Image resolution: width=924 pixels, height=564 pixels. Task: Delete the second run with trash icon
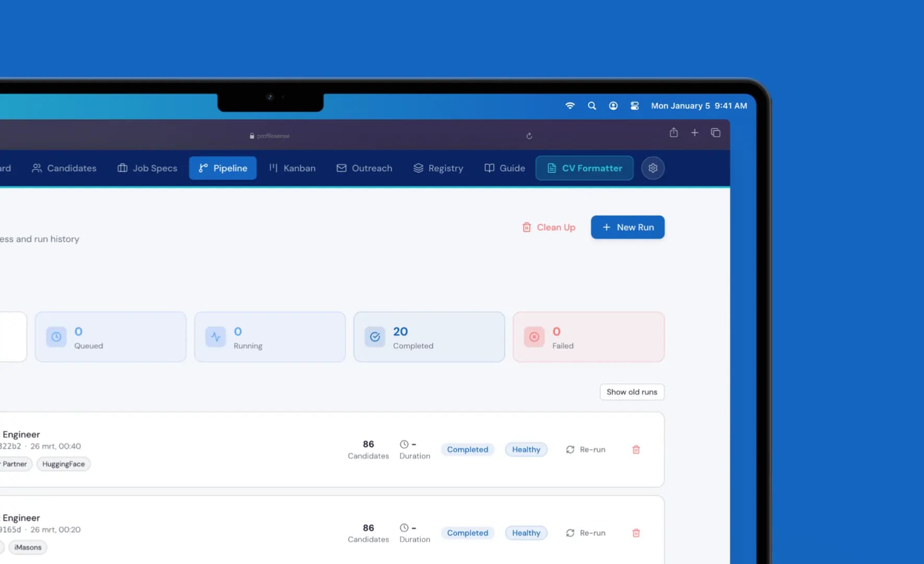point(636,533)
